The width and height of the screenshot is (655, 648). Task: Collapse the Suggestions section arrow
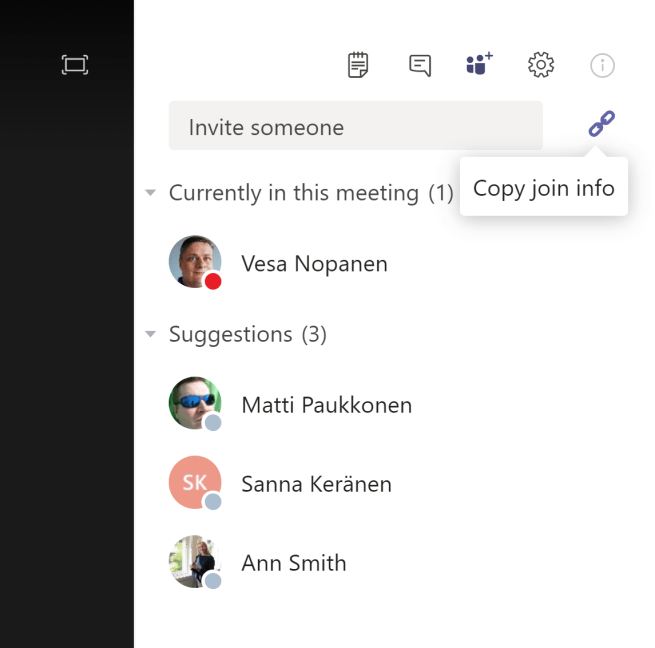(151, 334)
